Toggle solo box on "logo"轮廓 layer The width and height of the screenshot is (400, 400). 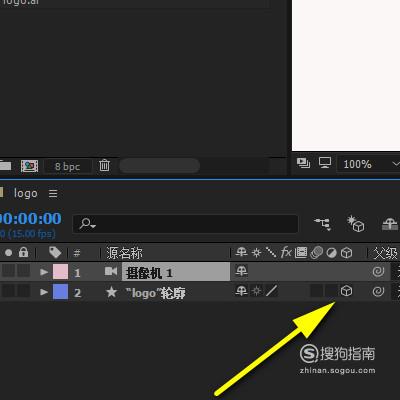point(8,291)
